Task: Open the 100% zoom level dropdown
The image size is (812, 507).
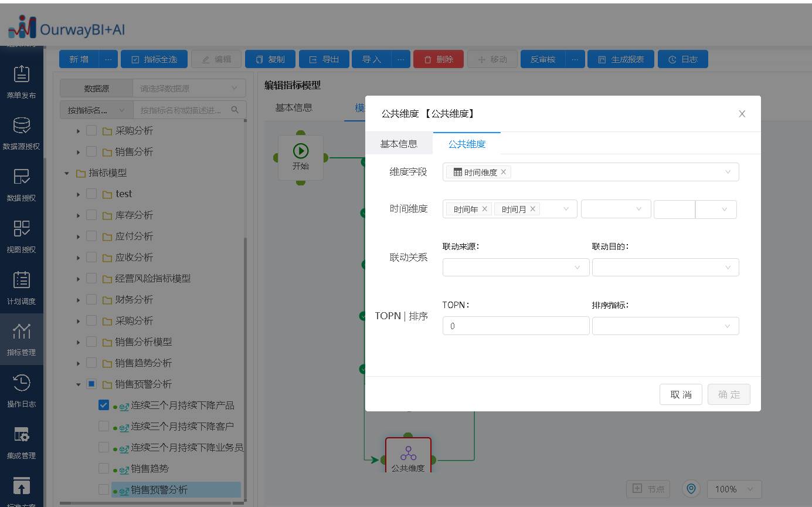Action: pyautogui.click(x=735, y=489)
